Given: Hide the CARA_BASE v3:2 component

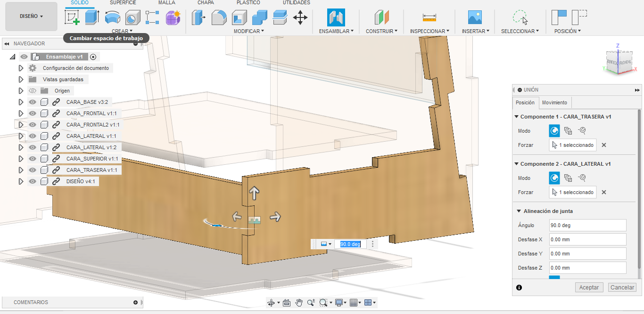Looking at the screenshot, I should [33, 102].
